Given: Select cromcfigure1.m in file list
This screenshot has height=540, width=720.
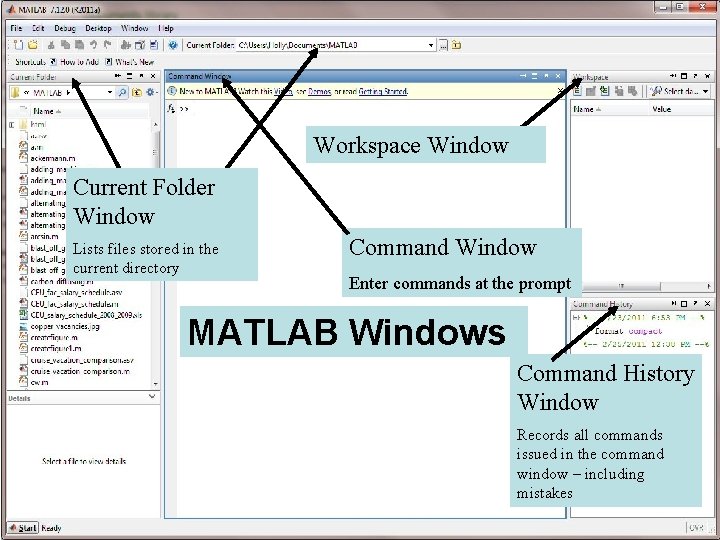Looking at the screenshot, I should point(56,349).
